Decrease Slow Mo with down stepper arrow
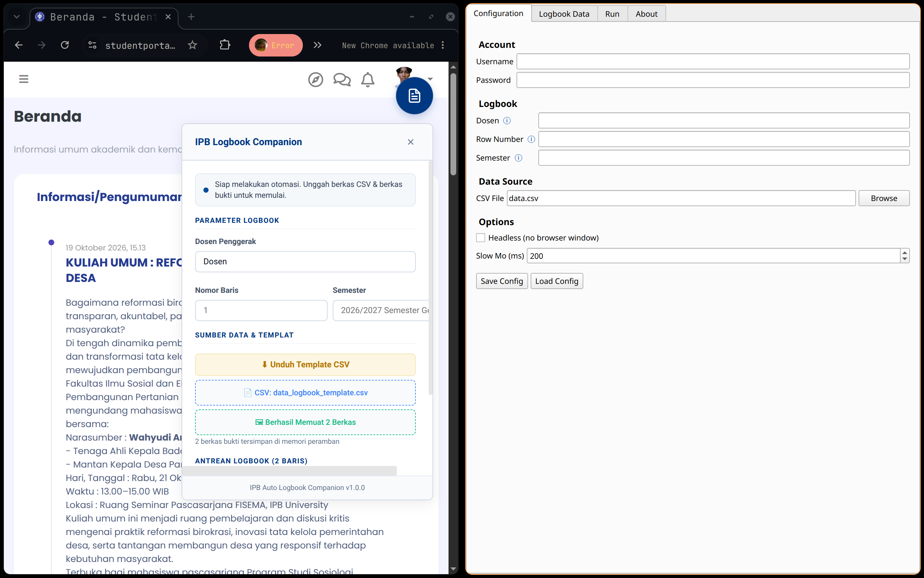The image size is (924, 578). (904, 259)
